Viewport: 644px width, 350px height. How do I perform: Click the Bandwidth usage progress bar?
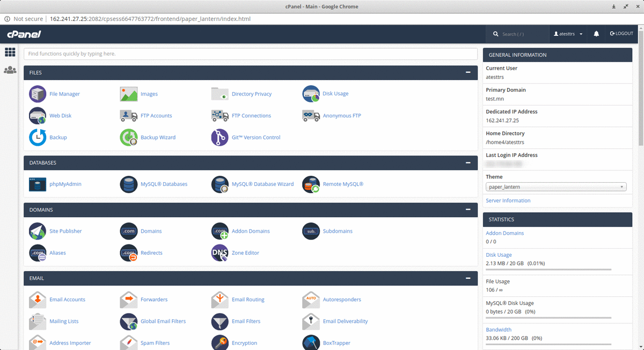(548, 345)
